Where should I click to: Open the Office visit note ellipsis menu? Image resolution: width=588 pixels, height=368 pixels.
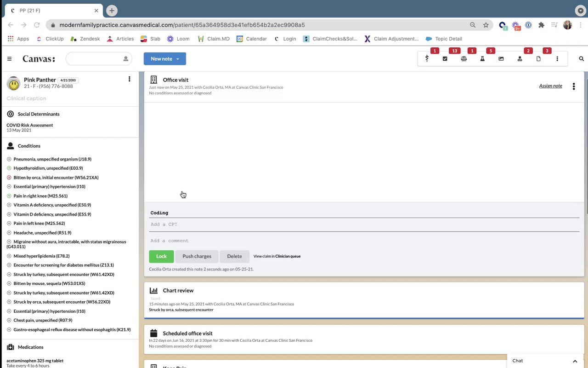(574, 86)
